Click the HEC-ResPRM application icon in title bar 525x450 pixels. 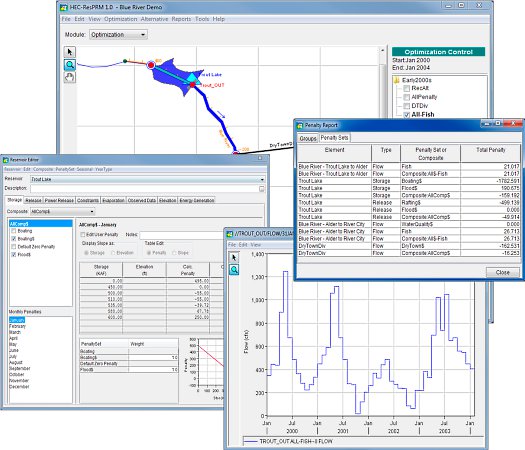click(x=64, y=7)
